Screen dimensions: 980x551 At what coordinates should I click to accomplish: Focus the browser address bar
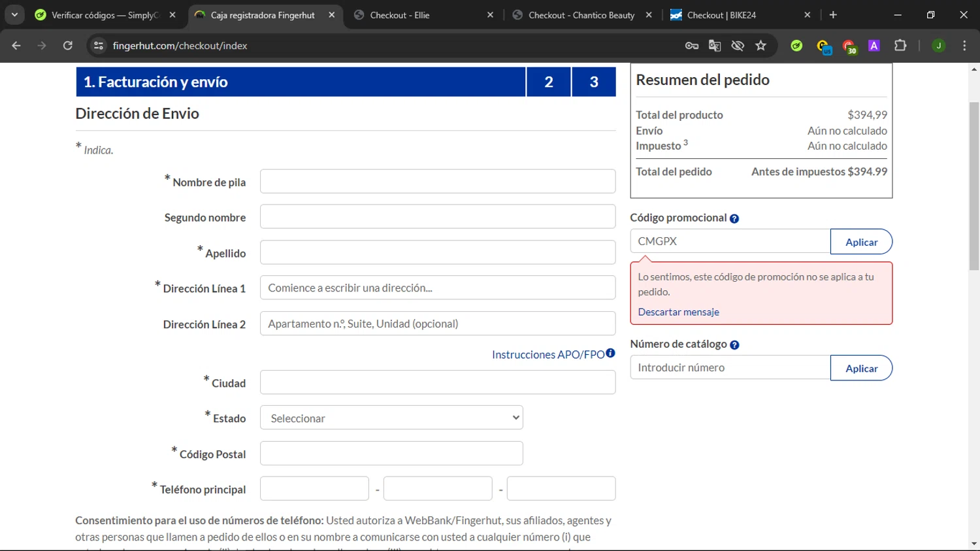[x=392, y=46]
